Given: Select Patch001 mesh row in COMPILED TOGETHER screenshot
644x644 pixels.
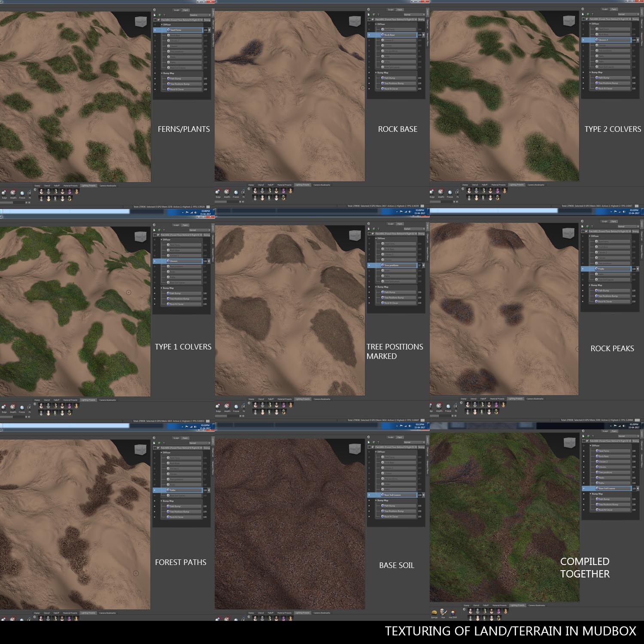Looking at the screenshot, I should [x=610, y=441].
